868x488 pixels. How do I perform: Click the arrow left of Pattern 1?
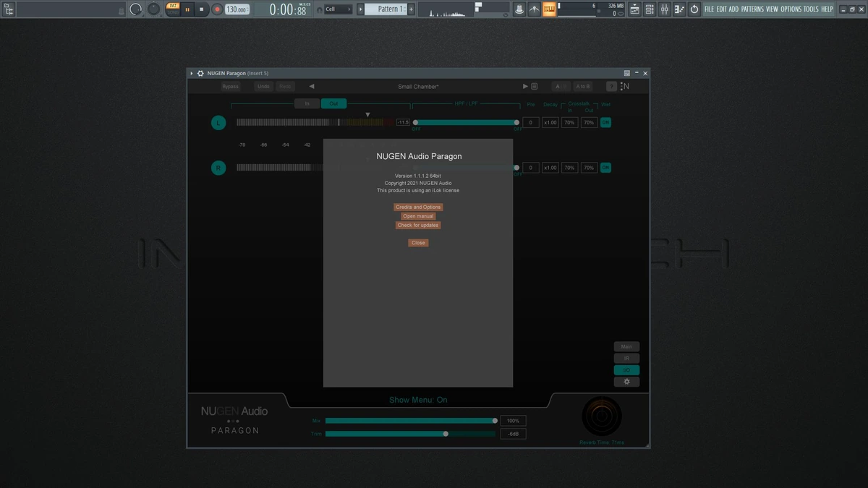coord(360,9)
